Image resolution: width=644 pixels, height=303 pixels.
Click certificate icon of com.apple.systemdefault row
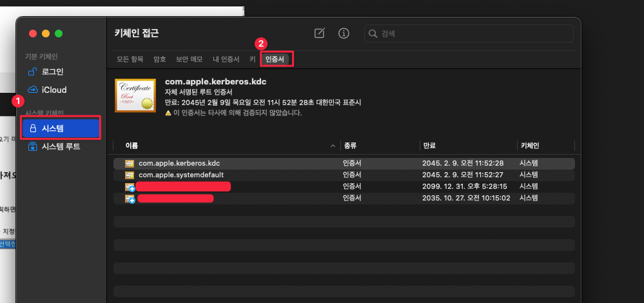coord(130,175)
